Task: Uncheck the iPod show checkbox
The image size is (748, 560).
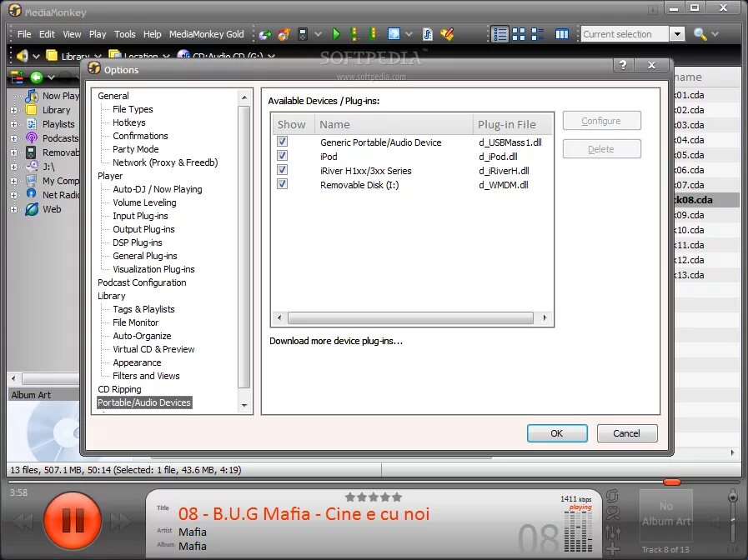Action: [x=283, y=155]
